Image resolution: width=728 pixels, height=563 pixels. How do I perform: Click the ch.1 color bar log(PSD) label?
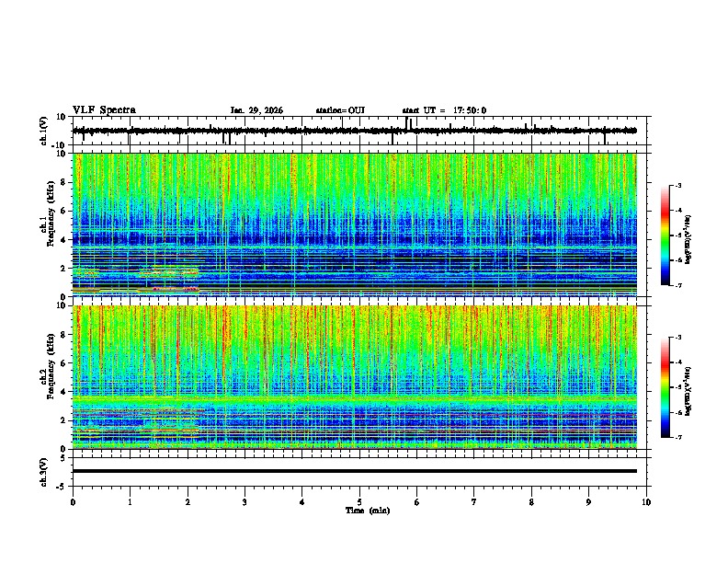[688, 239]
